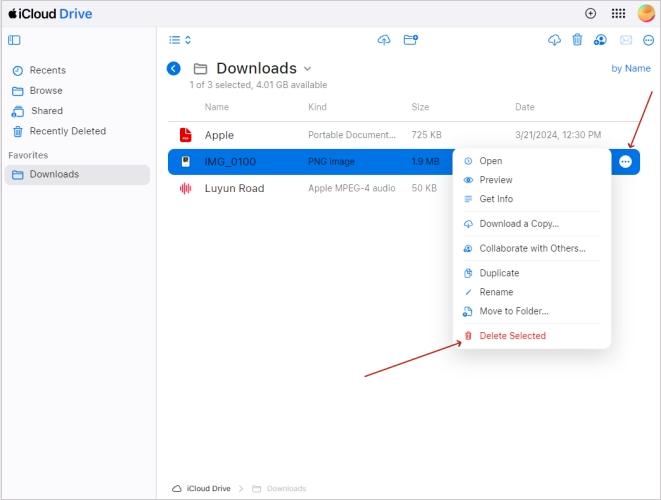Image resolution: width=661 pixels, height=500 pixels.
Task: Create a new folder with toolbar icon
Action: (410, 40)
